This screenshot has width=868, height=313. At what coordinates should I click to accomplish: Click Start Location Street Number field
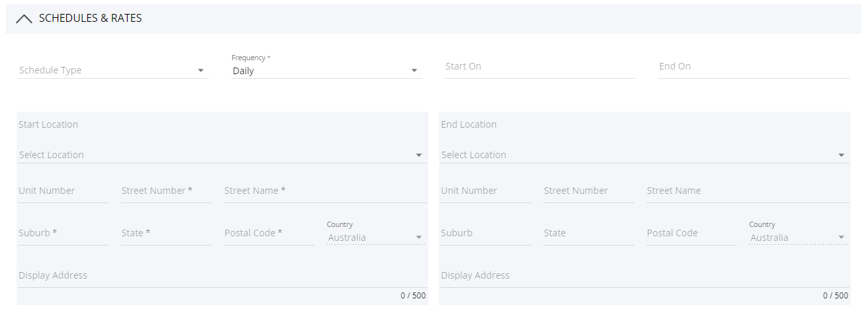[x=166, y=191]
